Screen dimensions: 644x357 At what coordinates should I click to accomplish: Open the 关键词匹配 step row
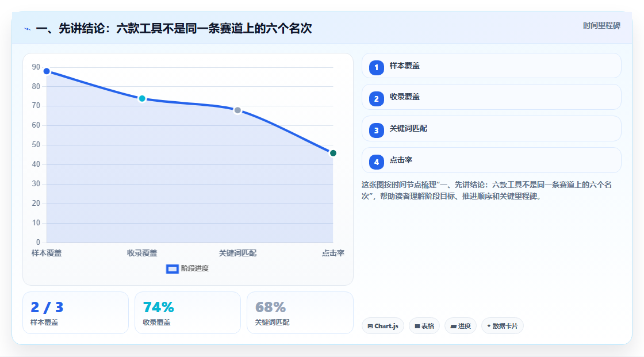pyautogui.click(x=491, y=129)
